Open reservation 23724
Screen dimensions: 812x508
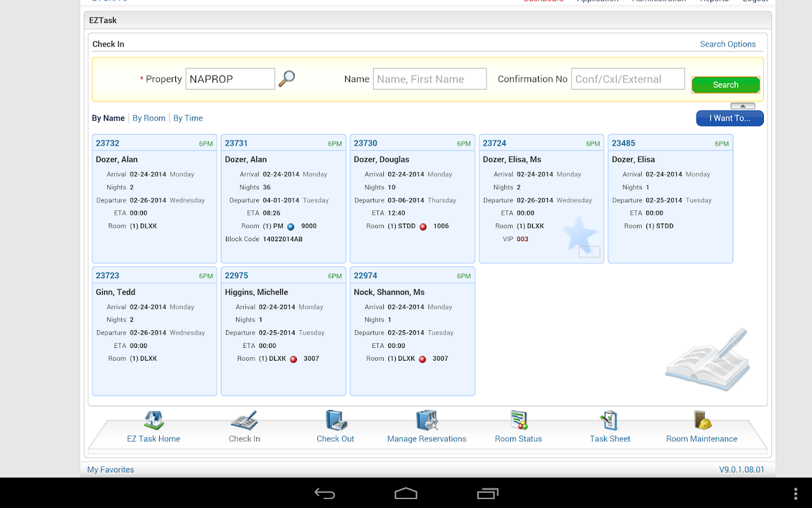(494, 144)
